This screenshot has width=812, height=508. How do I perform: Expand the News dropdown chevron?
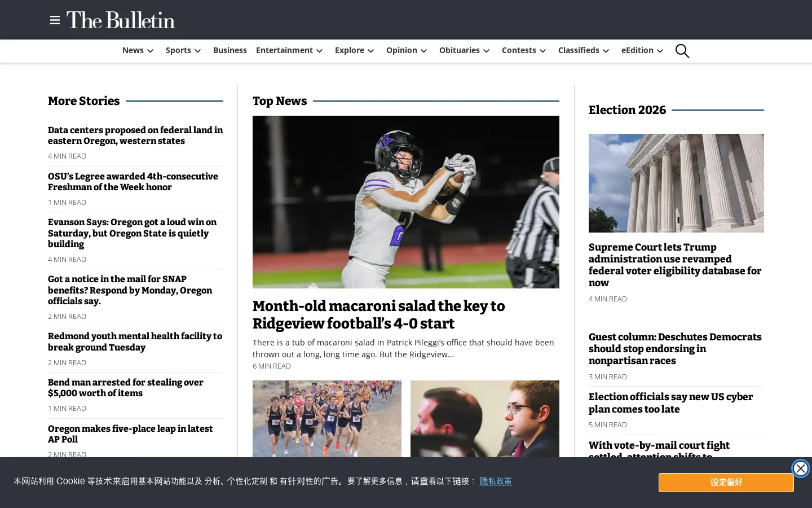[151, 51]
